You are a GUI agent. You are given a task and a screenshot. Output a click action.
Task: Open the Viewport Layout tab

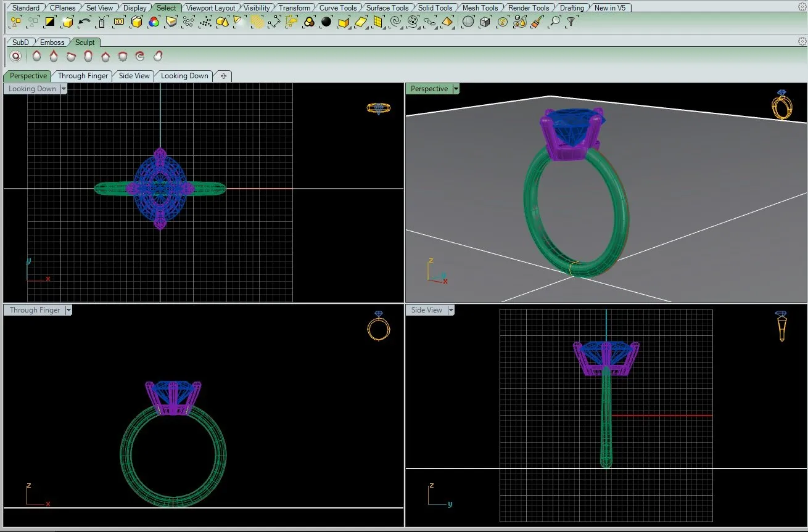[x=210, y=8]
